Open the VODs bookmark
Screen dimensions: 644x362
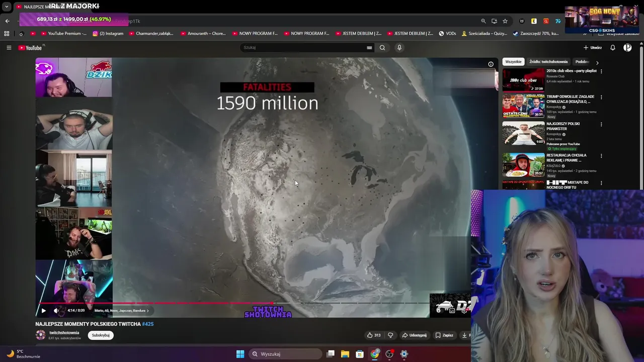click(x=447, y=34)
